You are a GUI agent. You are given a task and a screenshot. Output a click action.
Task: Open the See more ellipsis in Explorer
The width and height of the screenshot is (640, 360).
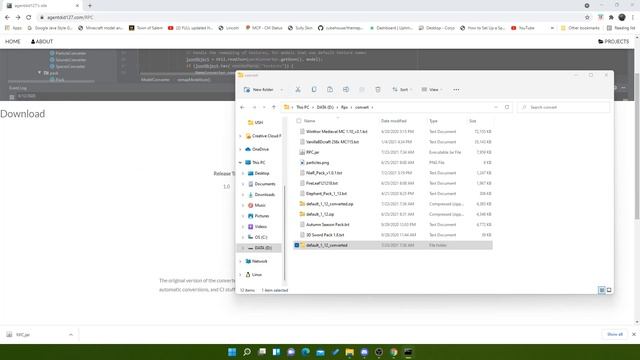(456, 89)
